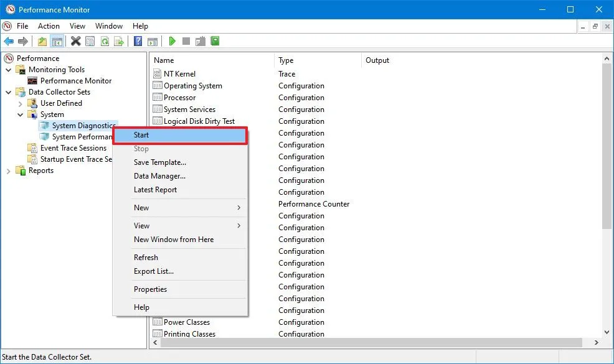The image size is (614, 364).
Task: Expand the Reports tree node
Action: coord(9,170)
